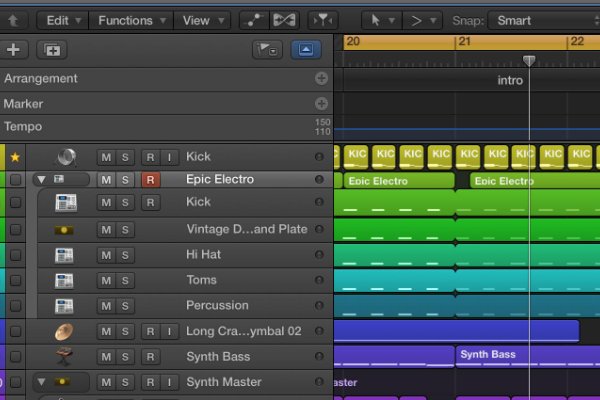Add a new Arrangement marker
The image size is (600, 400).
coord(321,78)
